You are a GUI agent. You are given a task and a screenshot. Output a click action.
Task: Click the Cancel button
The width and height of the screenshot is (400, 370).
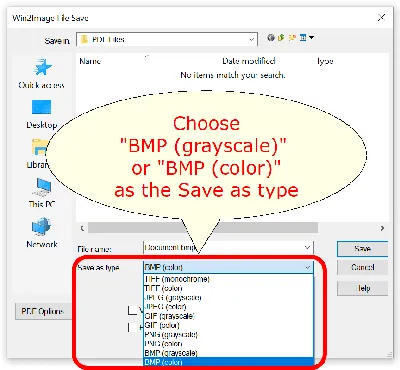(362, 268)
